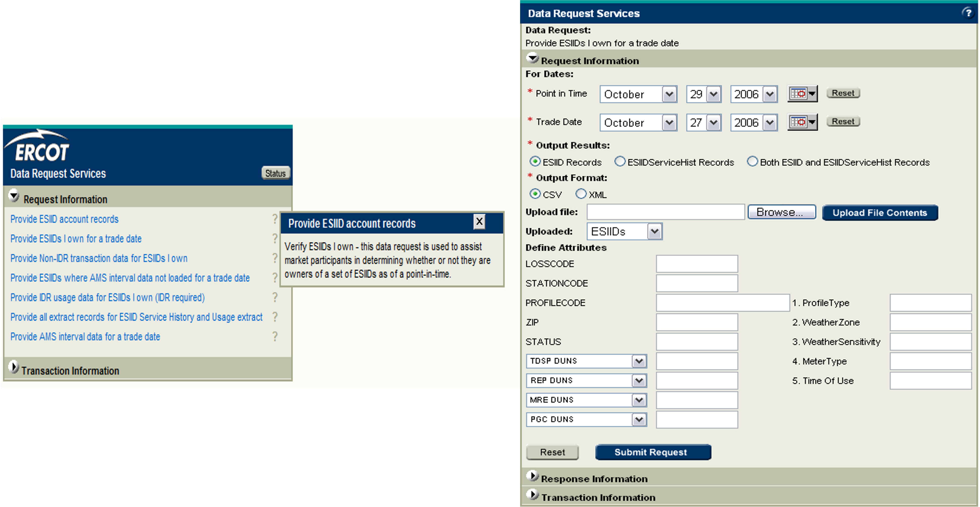Open Trade Date month dropdown
The width and height of the screenshot is (980, 507).
tap(638, 122)
